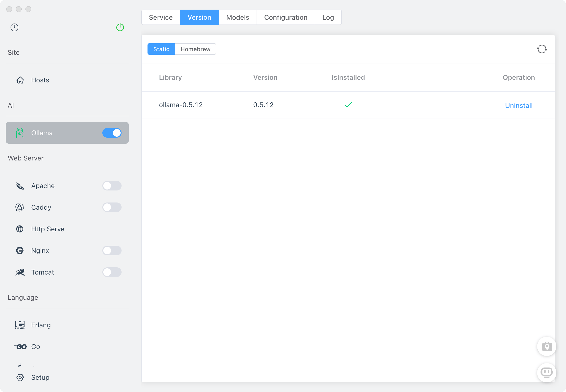Open the toolbox floating button
Image resolution: width=566 pixels, height=392 pixels.
pos(547,346)
